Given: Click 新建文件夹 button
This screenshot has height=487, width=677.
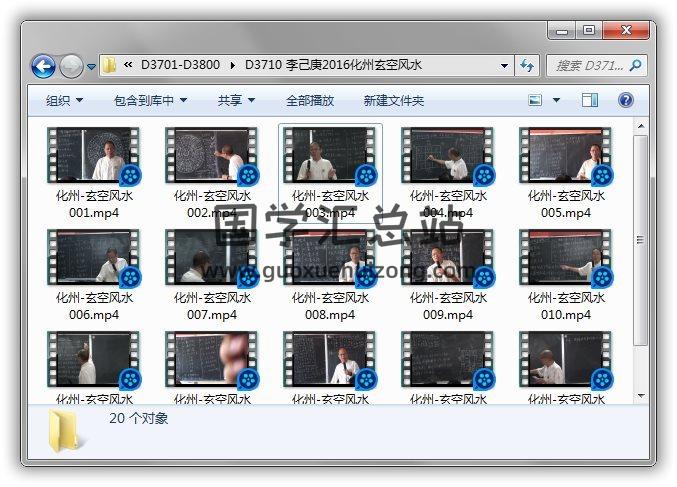Looking at the screenshot, I should (393, 101).
